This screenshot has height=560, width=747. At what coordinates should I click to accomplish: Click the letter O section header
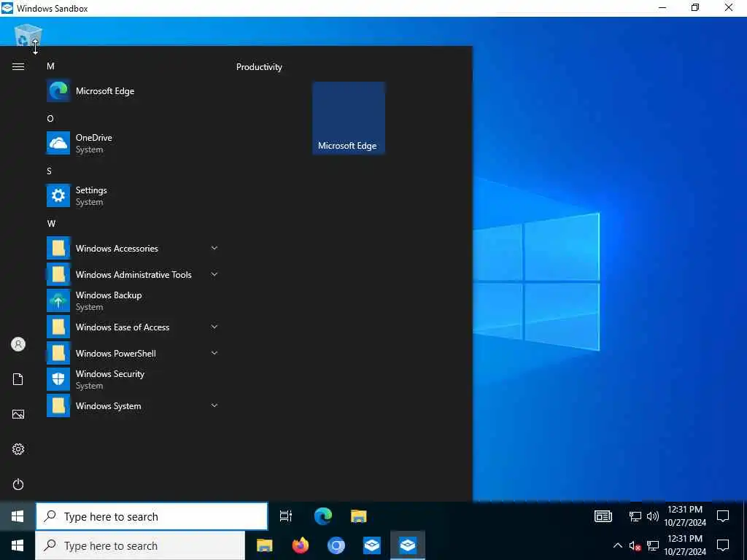pos(50,119)
